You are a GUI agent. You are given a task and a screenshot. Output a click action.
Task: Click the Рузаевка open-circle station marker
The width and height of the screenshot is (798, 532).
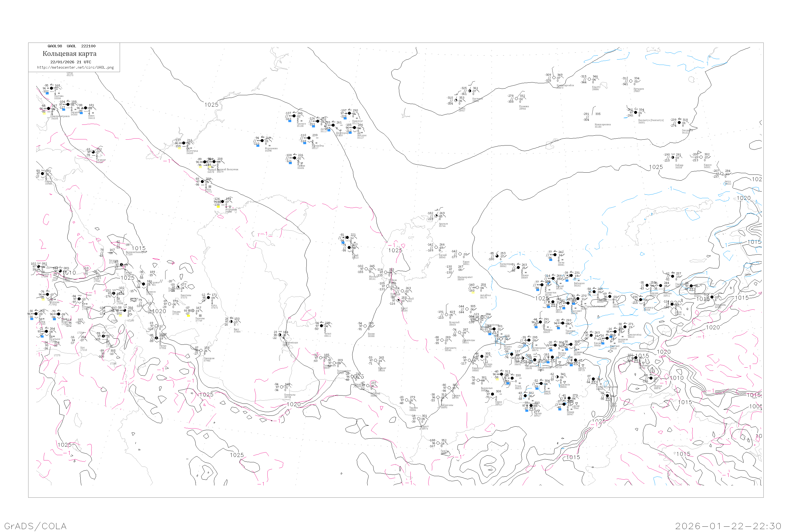516,99
